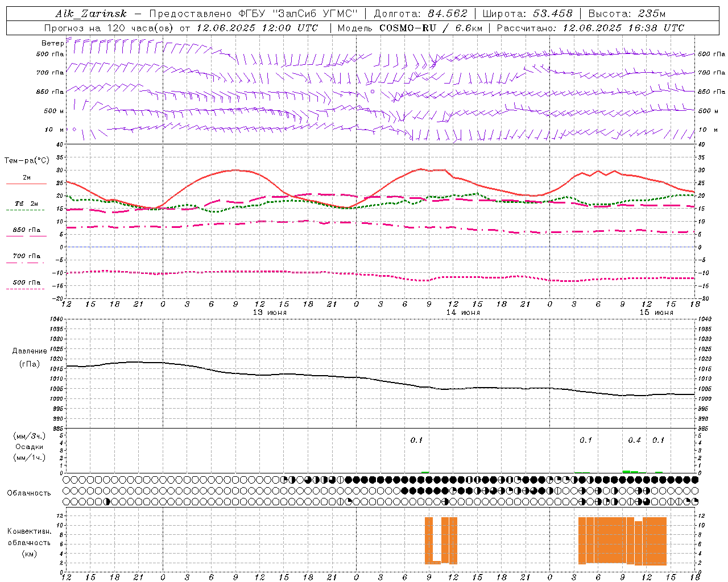
Task: Click the Тем-ра(°C) axis title
Action: [x=27, y=161]
